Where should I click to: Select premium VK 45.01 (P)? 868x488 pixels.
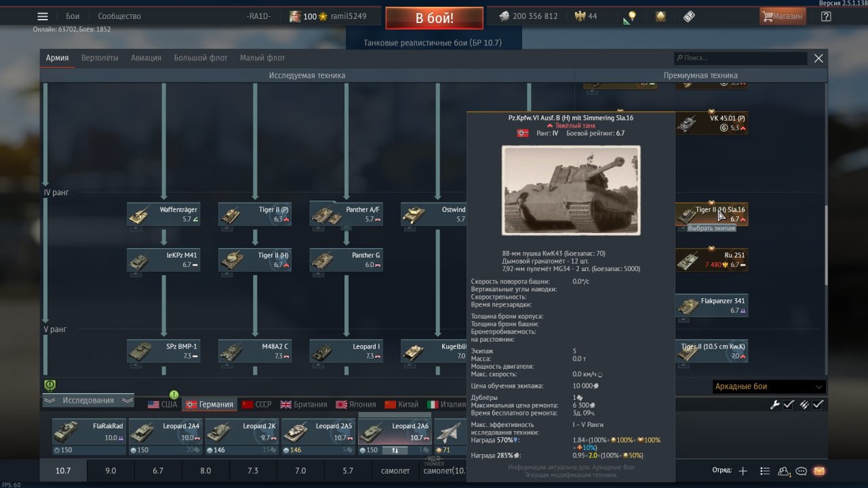point(711,123)
